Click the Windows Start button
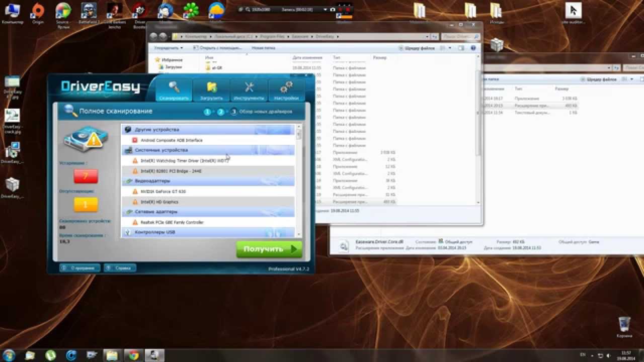Viewport: 644px width, 362px height. pyautogui.click(x=9, y=355)
